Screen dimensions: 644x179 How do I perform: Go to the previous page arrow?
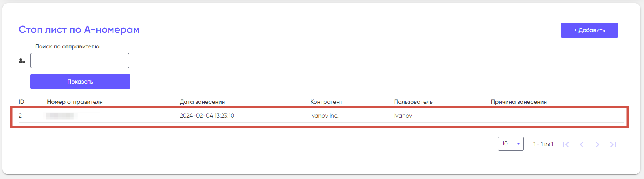pyautogui.click(x=582, y=145)
